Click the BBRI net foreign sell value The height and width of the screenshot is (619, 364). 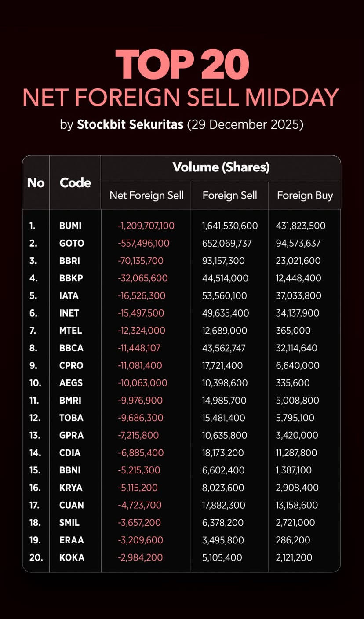coord(141,261)
